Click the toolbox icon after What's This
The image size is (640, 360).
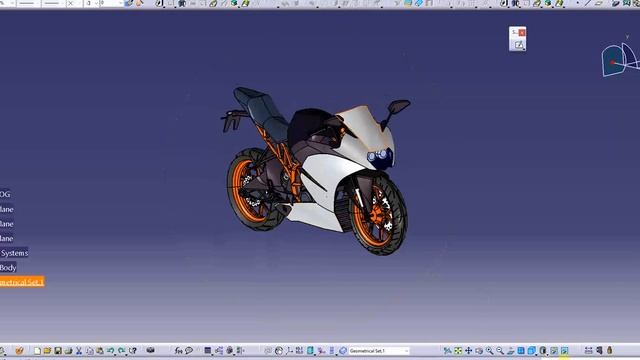(151, 351)
